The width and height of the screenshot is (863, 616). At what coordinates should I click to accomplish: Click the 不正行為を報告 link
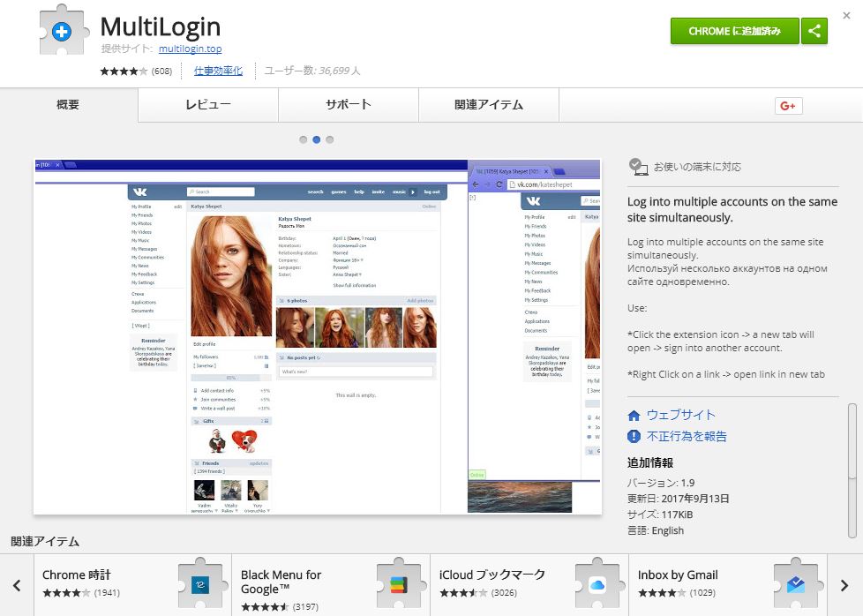[x=687, y=437]
